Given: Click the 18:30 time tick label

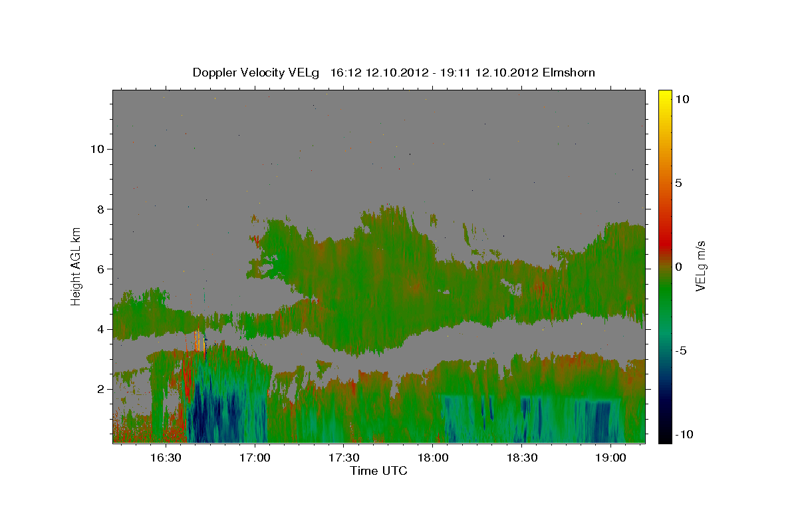Looking at the screenshot, I should coord(521,458).
